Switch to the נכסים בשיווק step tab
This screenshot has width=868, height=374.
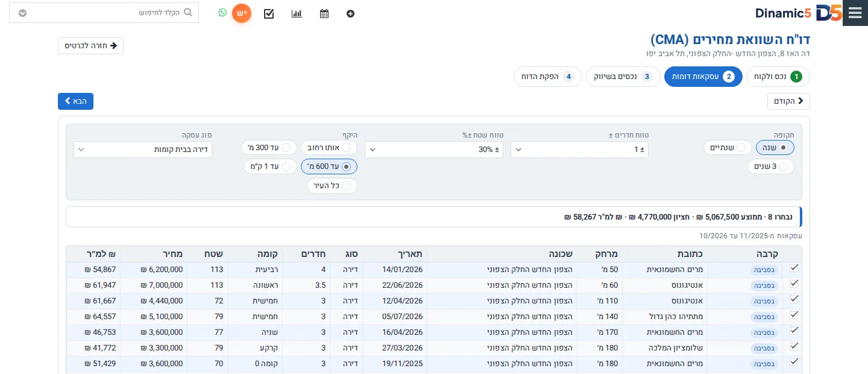click(623, 77)
